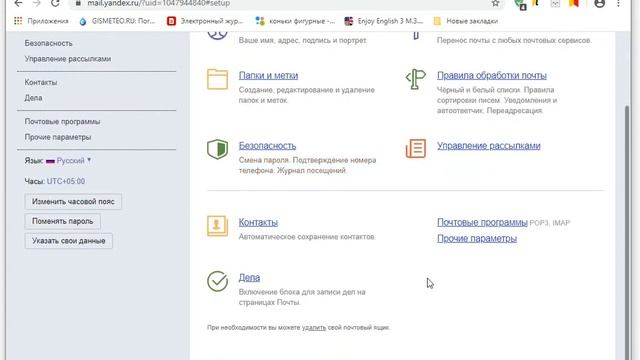640x360 pixels.
Task: Click the newsletter icon for Управление рассылками
Action: 416,148
